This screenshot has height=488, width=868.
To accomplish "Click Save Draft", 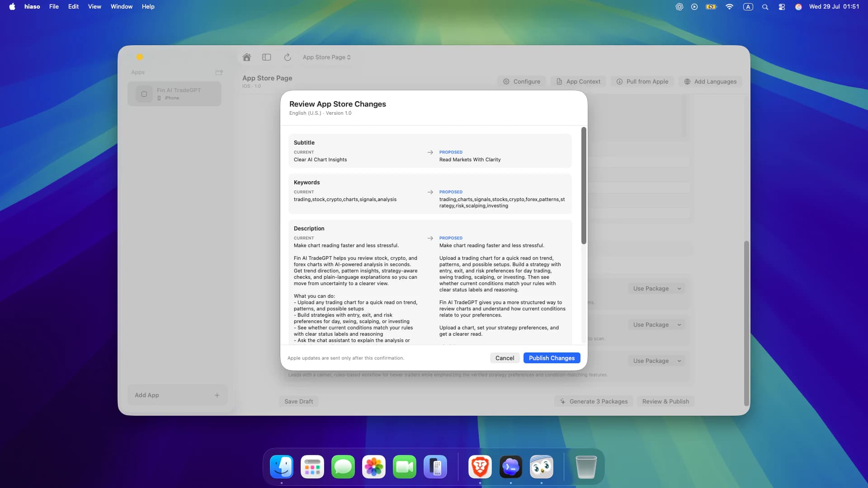I will (x=298, y=401).
